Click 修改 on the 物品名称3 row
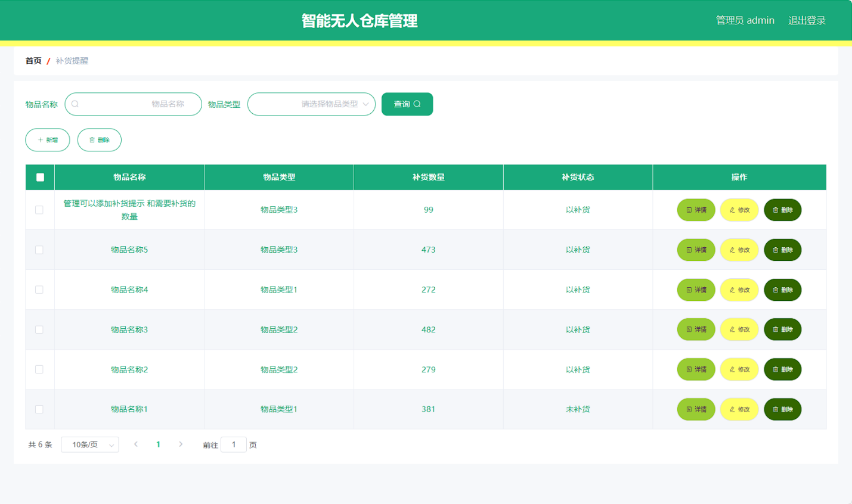This screenshot has width=852, height=504. [x=739, y=329]
